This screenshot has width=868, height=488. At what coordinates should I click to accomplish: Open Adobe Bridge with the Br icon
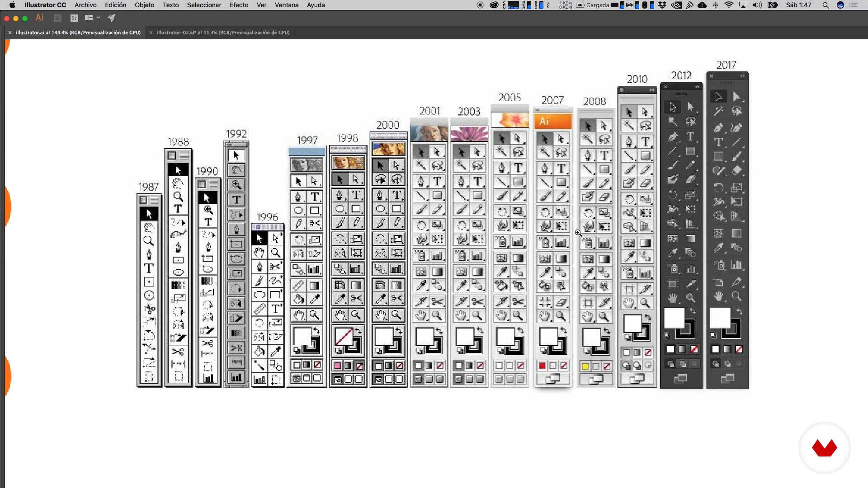click(x=58, y=18)
